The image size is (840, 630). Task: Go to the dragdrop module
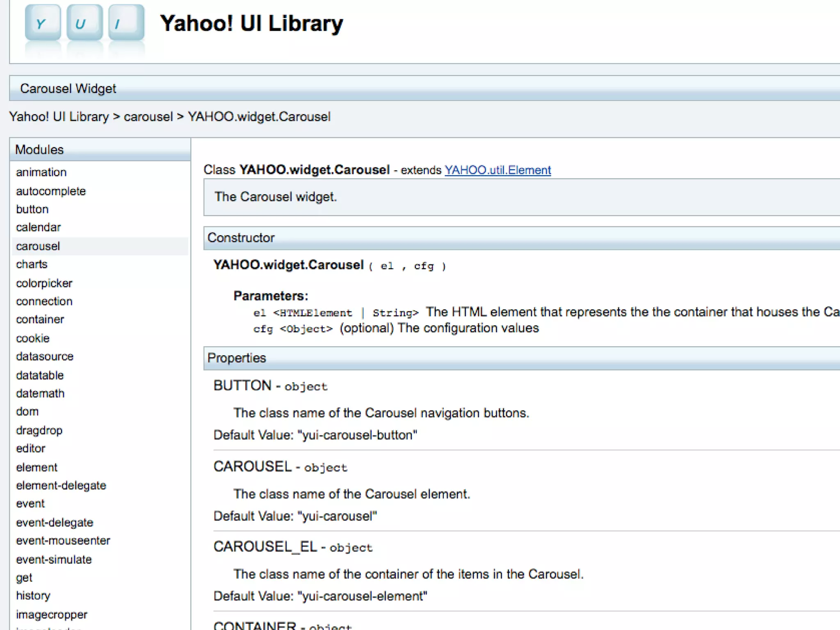click(x=39, y=430)
